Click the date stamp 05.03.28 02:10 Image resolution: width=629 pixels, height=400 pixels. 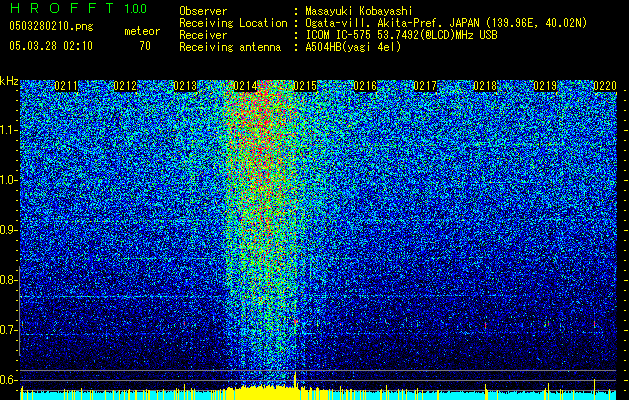[51, 46]
